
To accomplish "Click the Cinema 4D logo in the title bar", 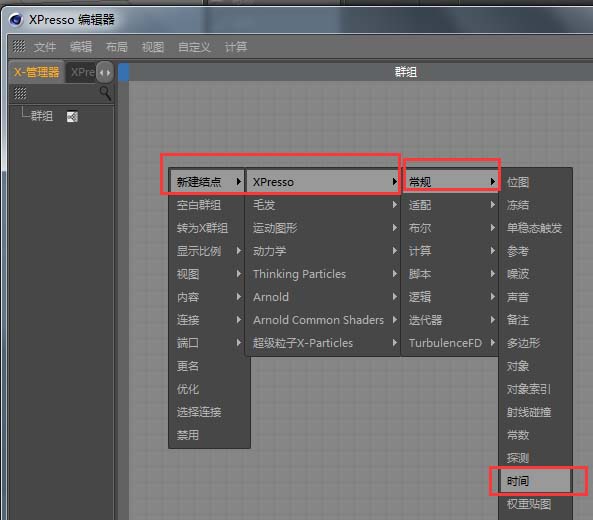I will pyautogui.click(x=16, y=19).
